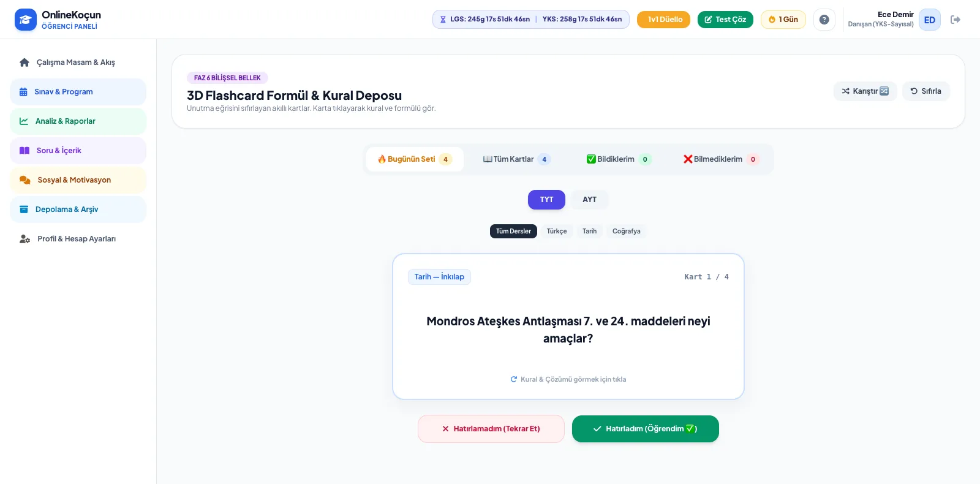Click the Sıfırla reset icon
980x484 pixels.
914,91
